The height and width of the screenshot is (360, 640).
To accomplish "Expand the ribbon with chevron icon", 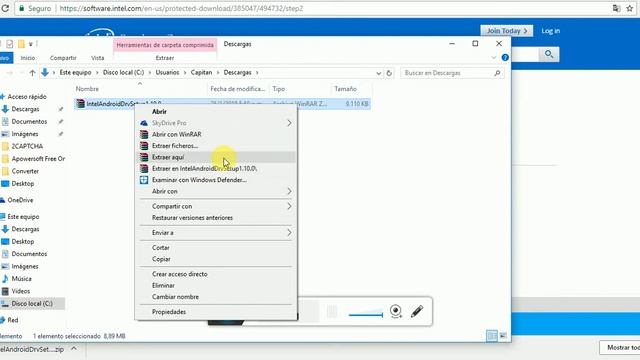I will tap(493, 58).
